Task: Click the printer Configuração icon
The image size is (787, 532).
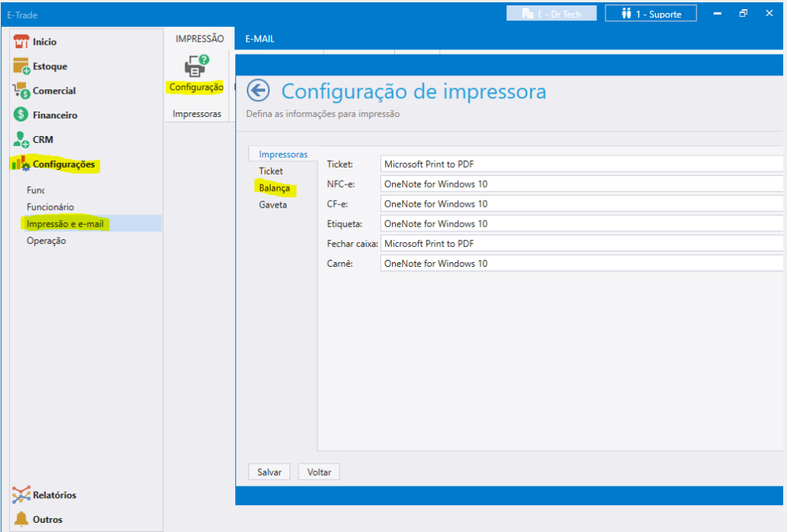Action: (196, 66)
